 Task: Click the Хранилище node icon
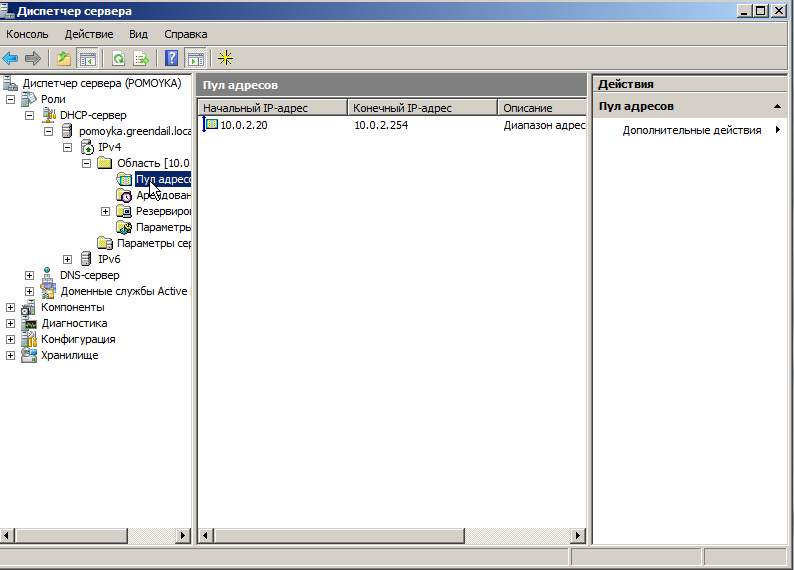(29, 355)
